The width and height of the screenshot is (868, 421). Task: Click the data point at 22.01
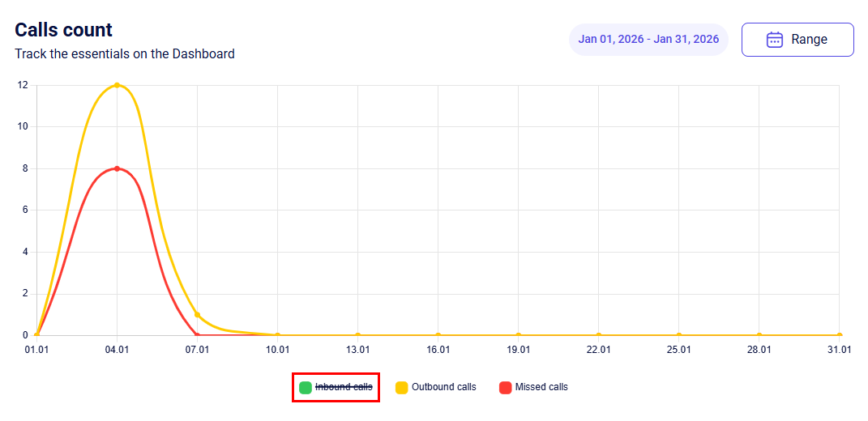click(x=598, y=335)
